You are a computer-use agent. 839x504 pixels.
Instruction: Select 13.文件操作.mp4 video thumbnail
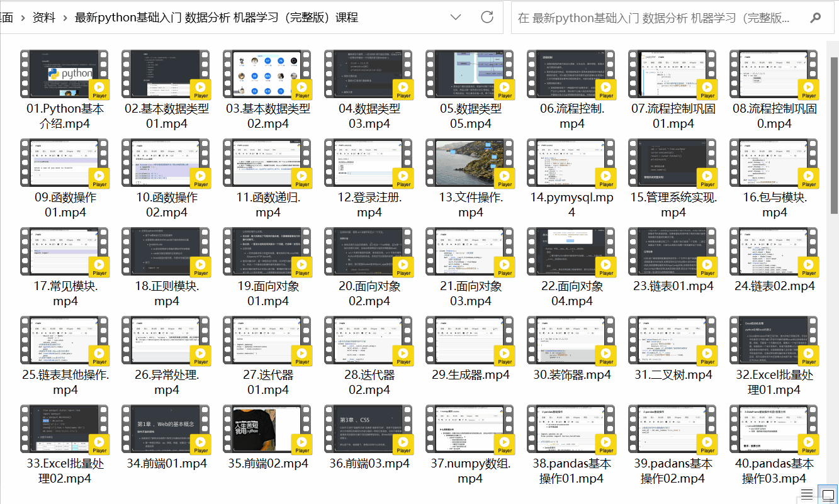tap(470, 164)
